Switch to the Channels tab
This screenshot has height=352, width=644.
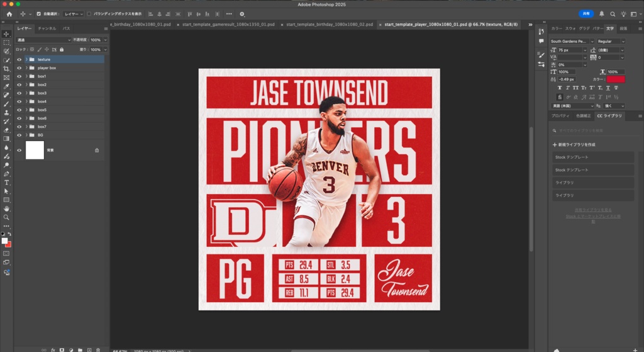[47, 28]
